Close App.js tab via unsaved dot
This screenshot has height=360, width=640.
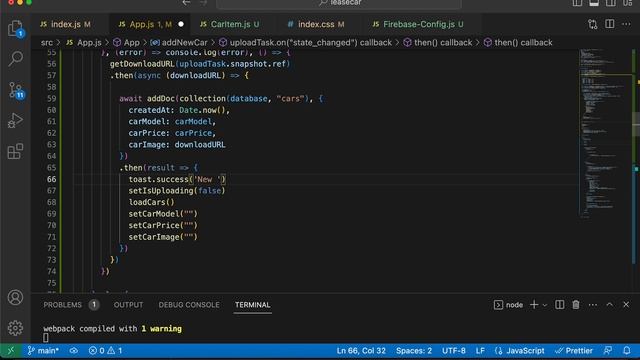pyautogui.click(x=181, y=24)
